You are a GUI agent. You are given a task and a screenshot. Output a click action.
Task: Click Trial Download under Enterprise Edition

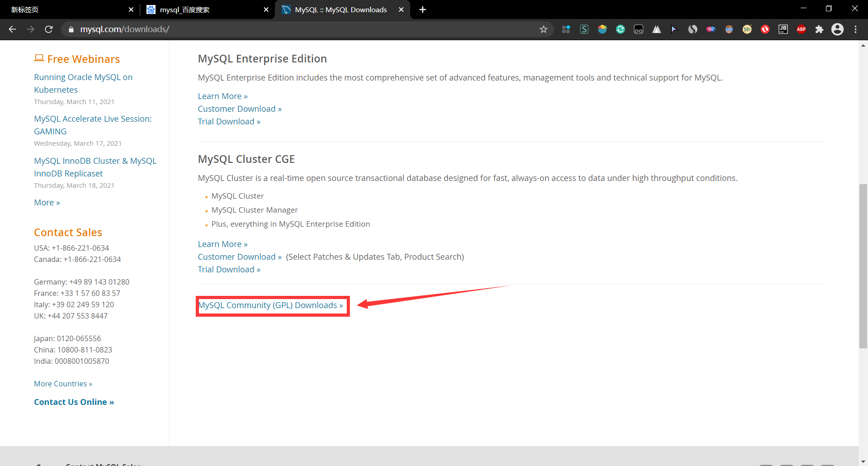coord(229,122)
